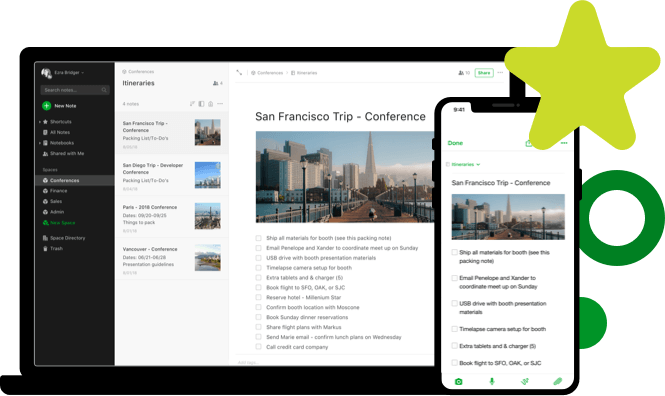The width and height of the screenshot is (665, 396).
Task: Click the San Francisco pier photo in laptop note
Action: [x=345, y=177]
